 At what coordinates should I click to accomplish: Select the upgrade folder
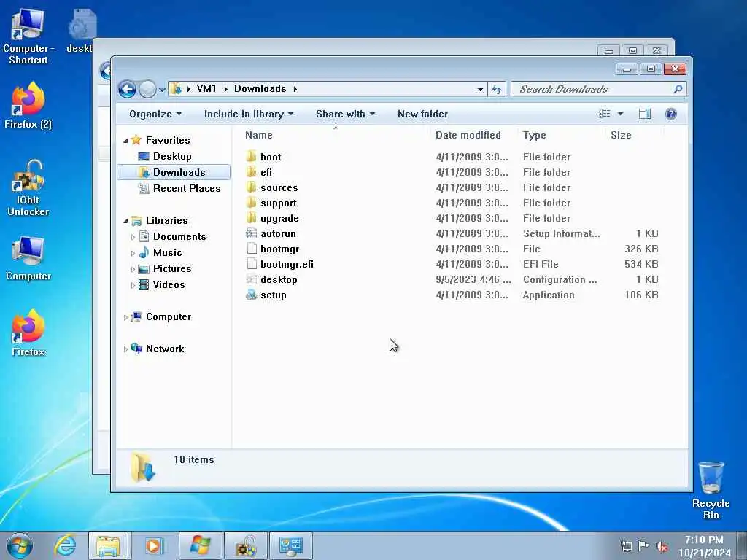(x=279, y=218)
